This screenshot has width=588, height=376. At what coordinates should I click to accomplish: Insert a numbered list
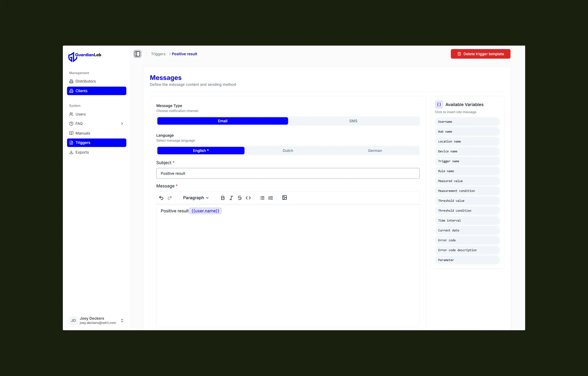coord(271,198)
